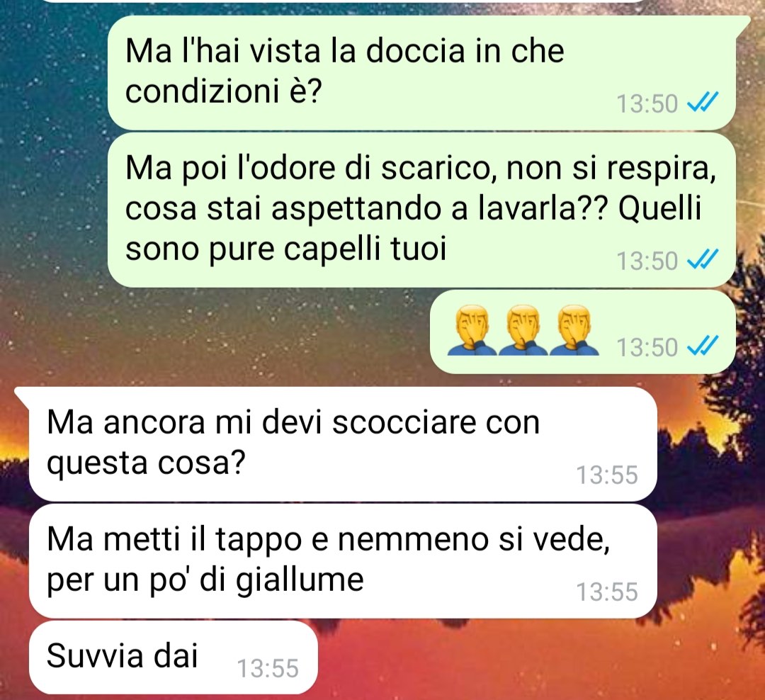This screenshot has height=700, width=765.
Task: Select the 'Suvvia dai' message
Action: point(174,657)
